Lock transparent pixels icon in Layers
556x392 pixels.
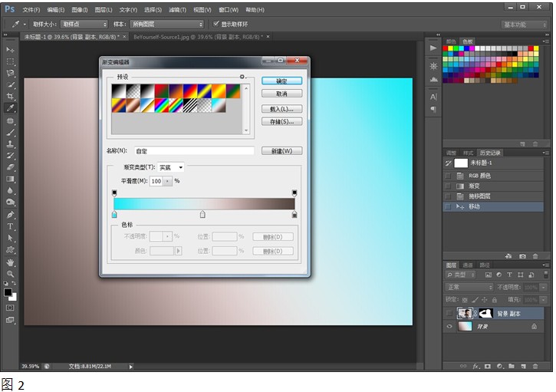click(x=465, y=300)
